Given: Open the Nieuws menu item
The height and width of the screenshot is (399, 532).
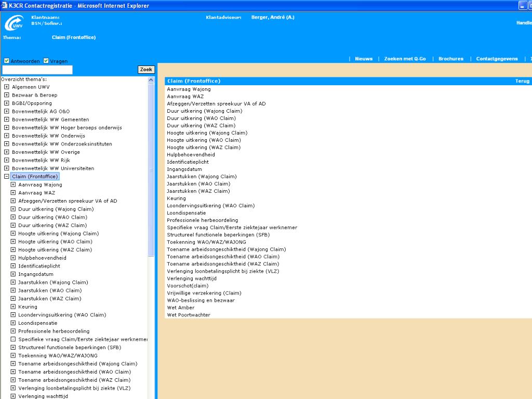Looking at the screenshot, I should pos(364,59).
